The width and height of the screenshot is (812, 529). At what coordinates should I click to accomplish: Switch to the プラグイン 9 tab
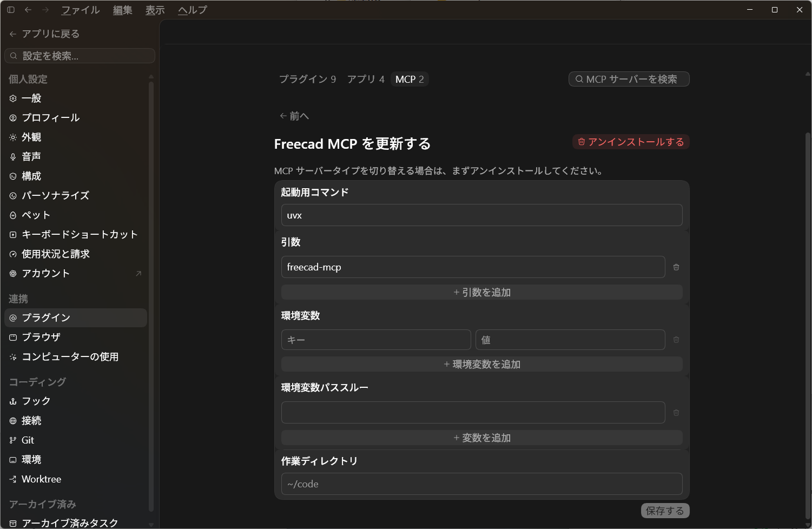[307, 79]
